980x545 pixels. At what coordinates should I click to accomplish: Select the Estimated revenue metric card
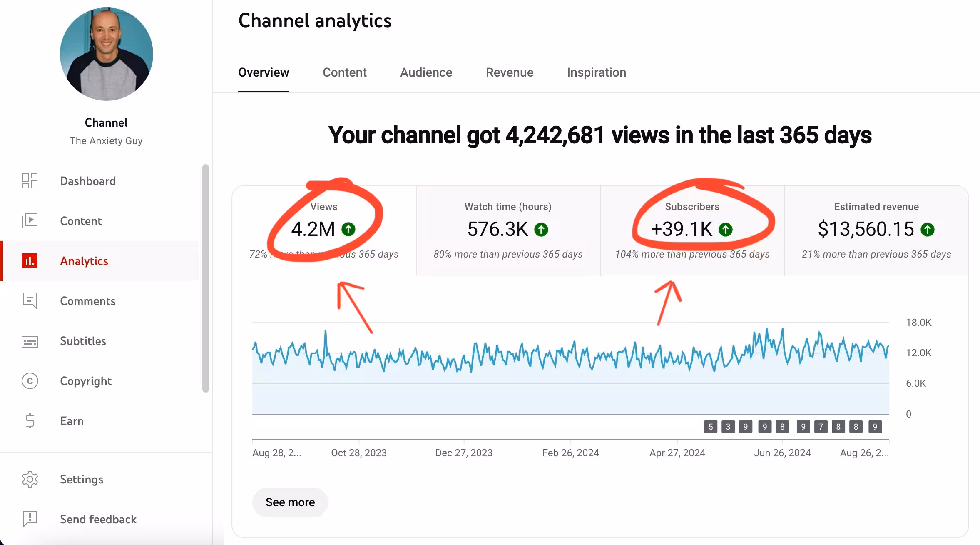876,230
